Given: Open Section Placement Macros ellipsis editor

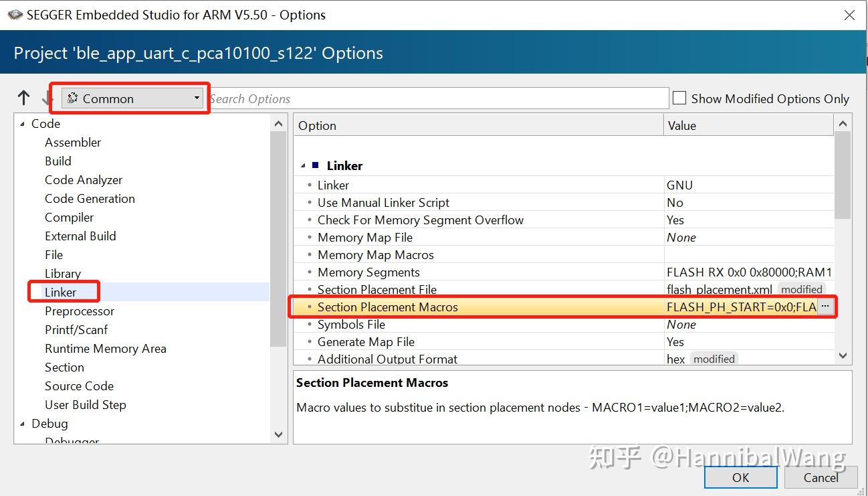Looking at the screenshot, I should [x=827, y=306].
